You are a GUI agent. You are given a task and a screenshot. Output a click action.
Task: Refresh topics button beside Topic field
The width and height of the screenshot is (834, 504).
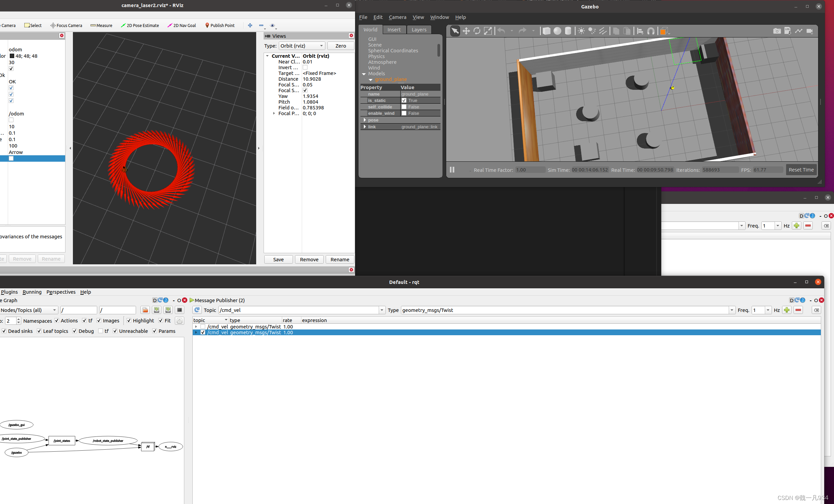pos(197,310)
